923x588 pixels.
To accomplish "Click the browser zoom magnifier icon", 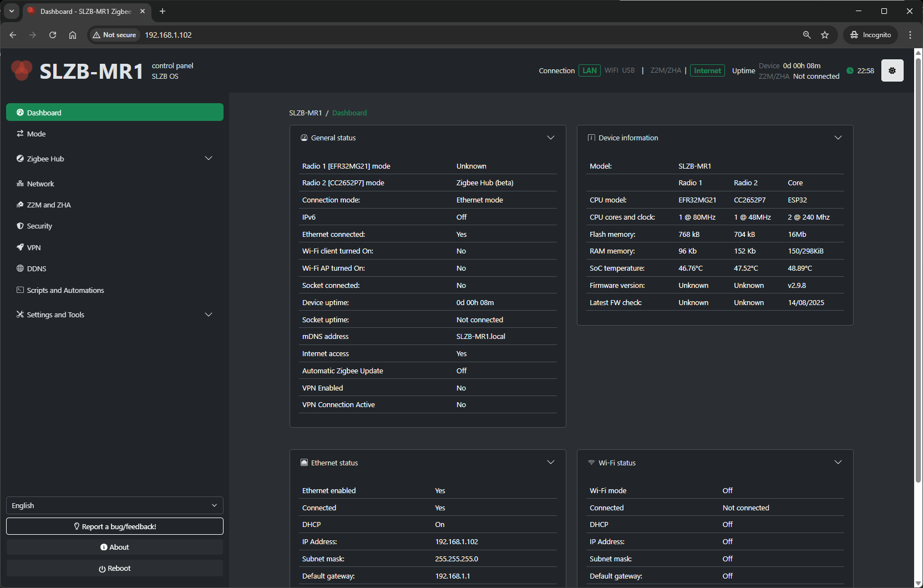I will point(807,35).
